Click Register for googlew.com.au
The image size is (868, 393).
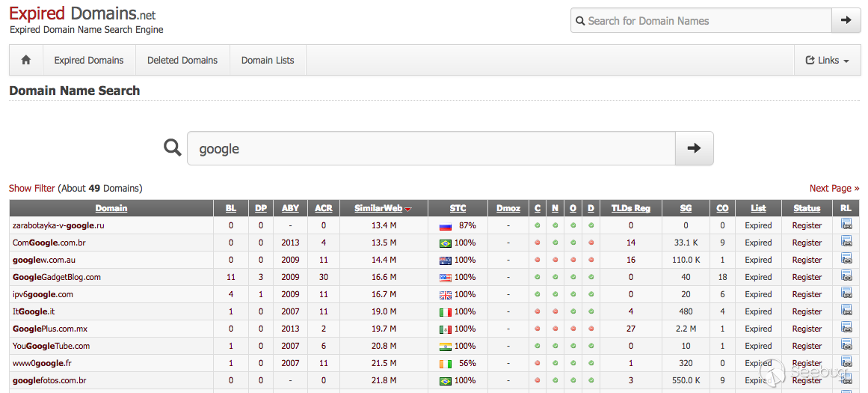coord(807,260)
